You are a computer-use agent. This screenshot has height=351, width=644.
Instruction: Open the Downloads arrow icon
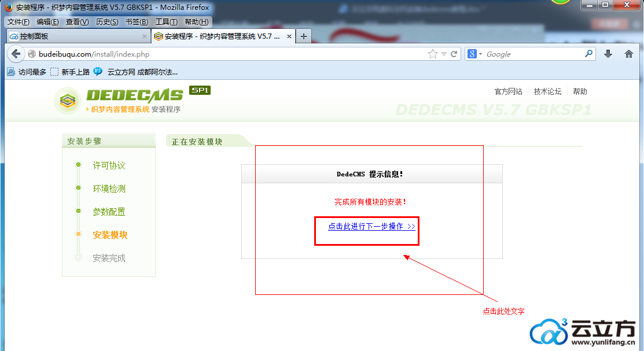click(x=608, y=54)
